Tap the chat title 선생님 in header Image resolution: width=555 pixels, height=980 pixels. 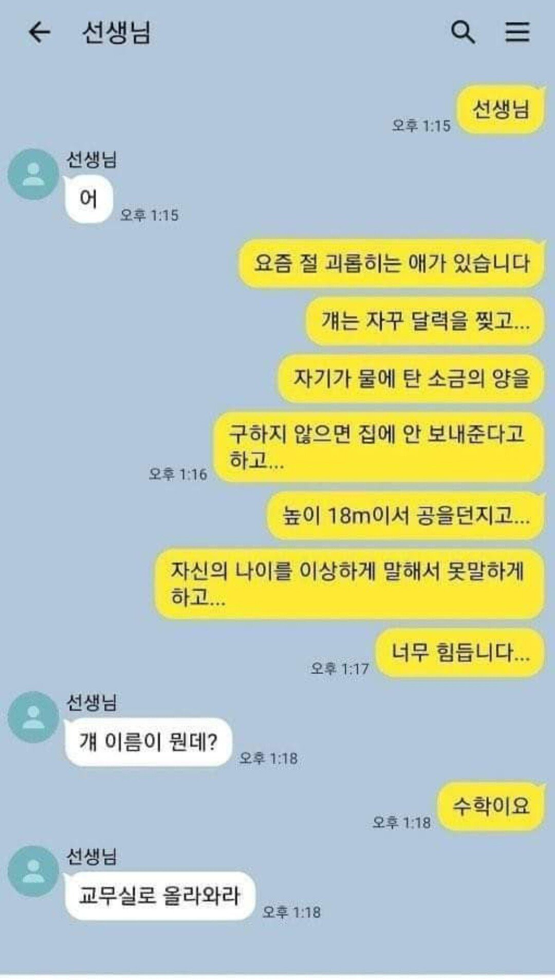click(116, 32)
